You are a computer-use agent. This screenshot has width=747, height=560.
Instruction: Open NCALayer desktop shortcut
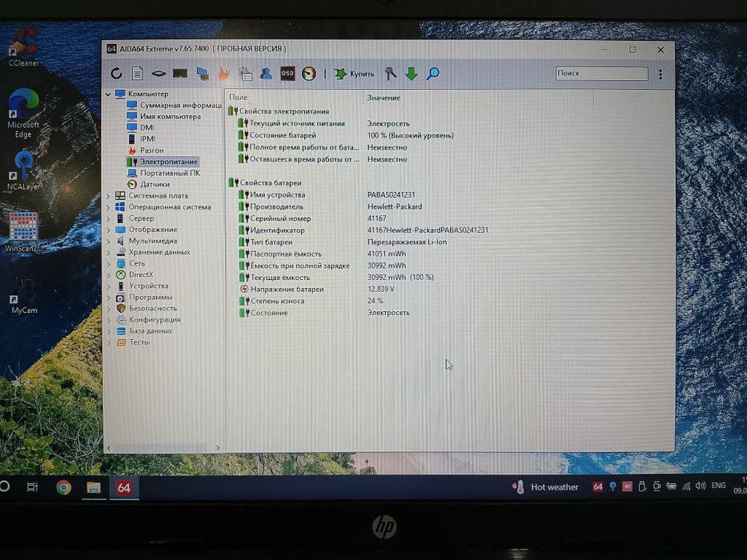tap(23, 171)
